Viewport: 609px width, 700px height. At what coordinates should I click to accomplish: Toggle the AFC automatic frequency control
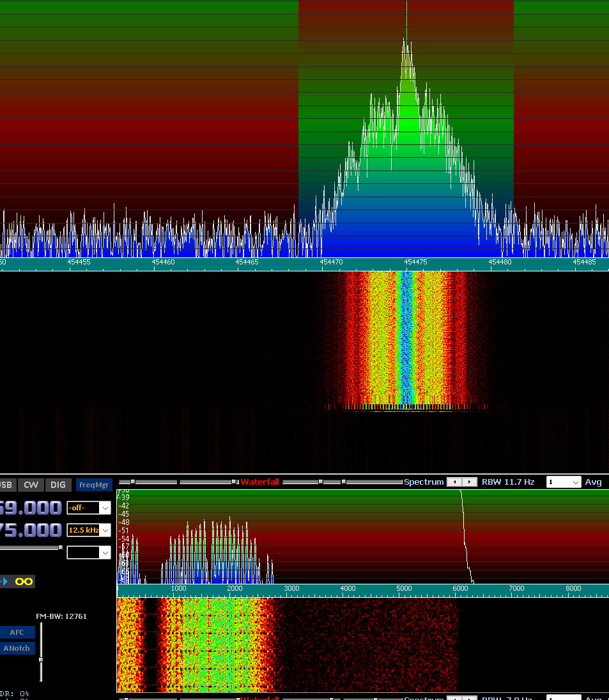coord(17,632)
